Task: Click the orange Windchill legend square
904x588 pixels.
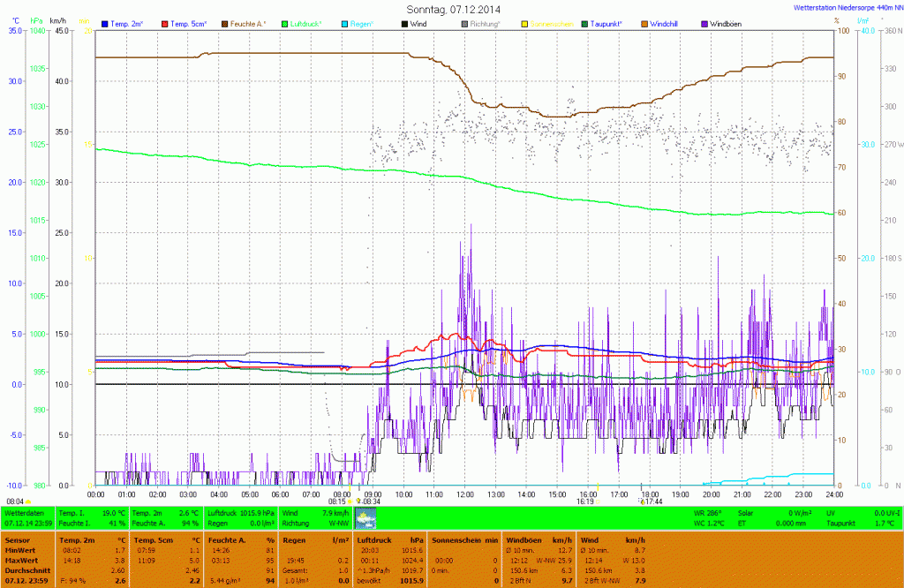Action: [x=644, y=23]
